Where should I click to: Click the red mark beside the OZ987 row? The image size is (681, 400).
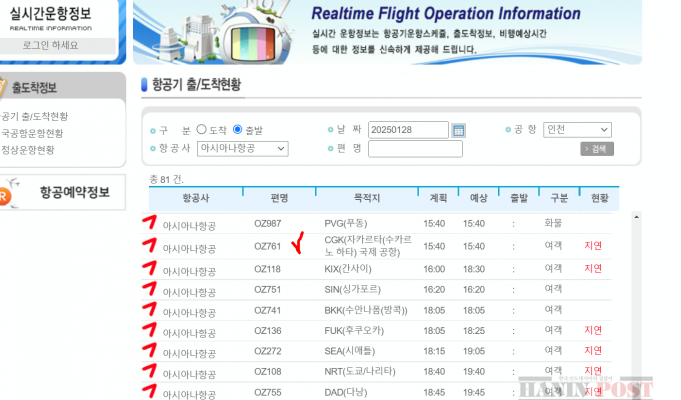coord(150,221)
